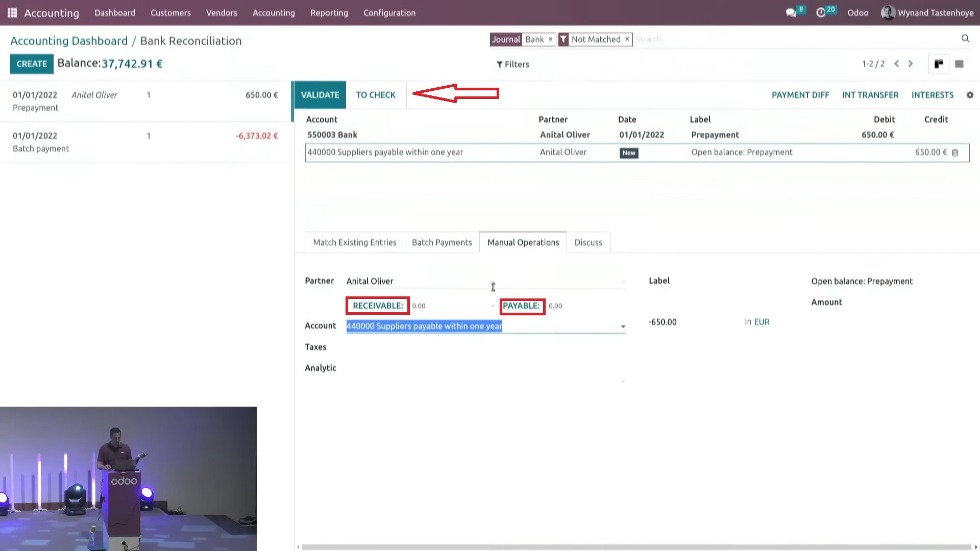Click the TO CHECK button
The height and width of the screenshot is (551, 980).
(376, 94)
